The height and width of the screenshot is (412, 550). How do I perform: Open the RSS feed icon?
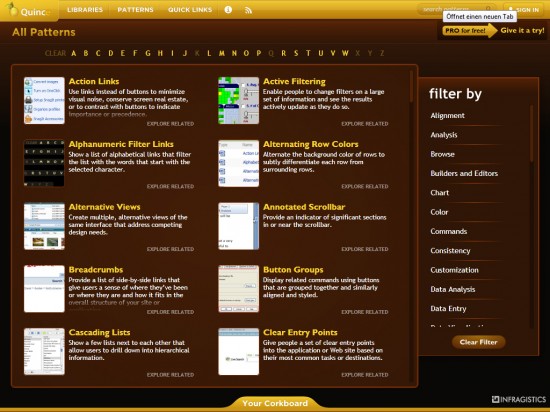[248, 10]
